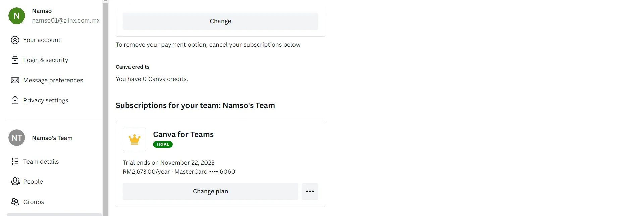The image size is (644, 216).
Task: Click the sidebar vertical scrollbar
Action: (106, 109)
